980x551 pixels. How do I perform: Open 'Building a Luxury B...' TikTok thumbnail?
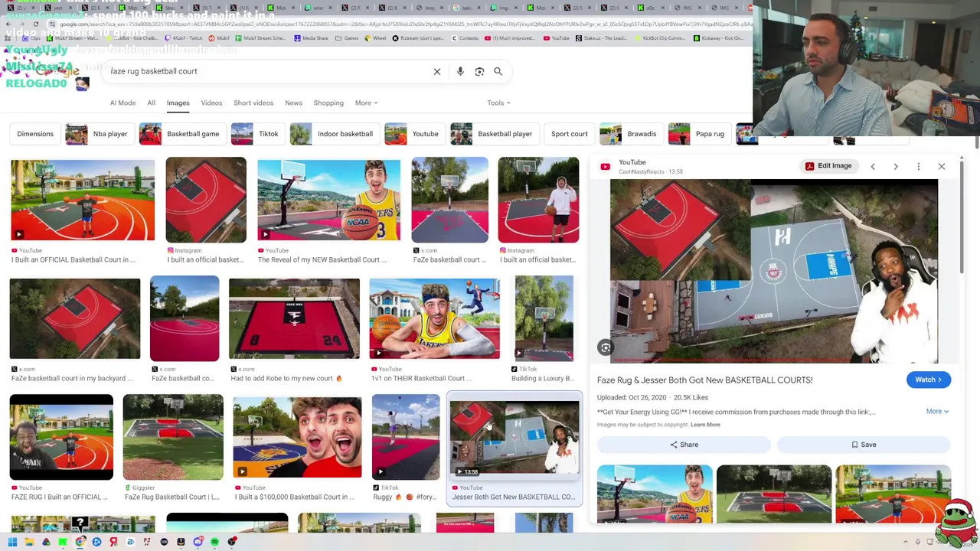[544, 318]
